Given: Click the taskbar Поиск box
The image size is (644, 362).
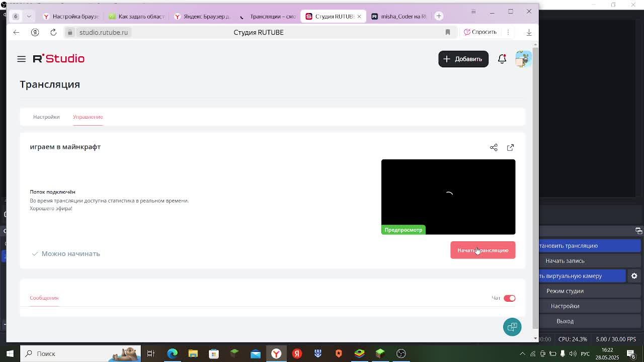Looking at the screenshot, I should click(x=80, y=353).
